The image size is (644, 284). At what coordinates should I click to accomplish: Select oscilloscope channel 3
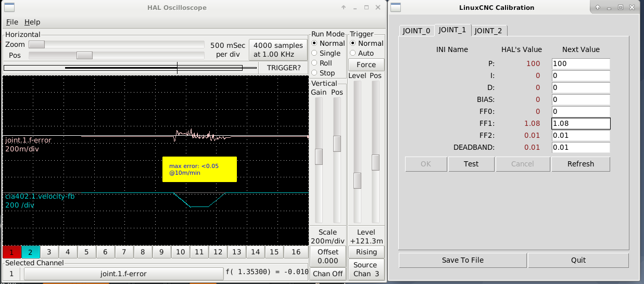(49, 252)
